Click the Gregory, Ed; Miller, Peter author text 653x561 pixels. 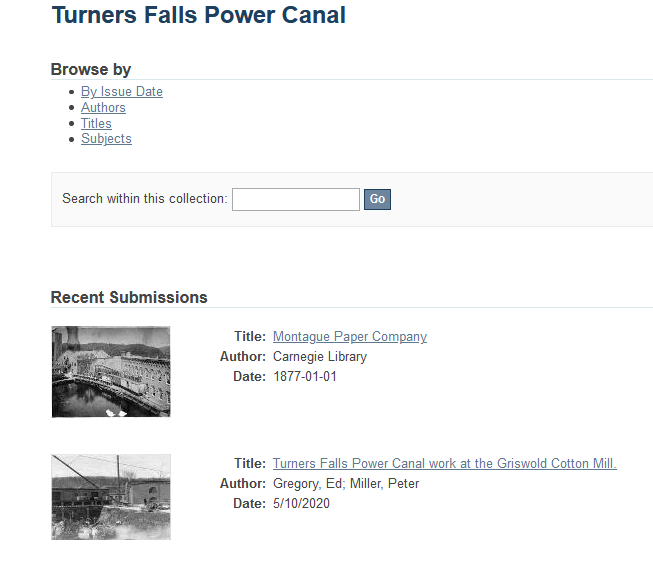346,484
